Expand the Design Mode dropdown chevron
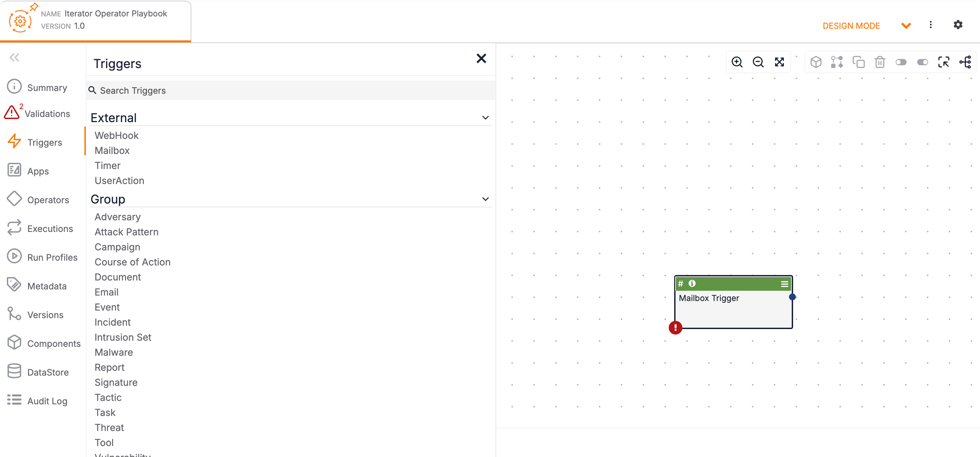Image resolution: width=980 pixels, height=457 pixels. pyautogui.click(x=906, y=25)
